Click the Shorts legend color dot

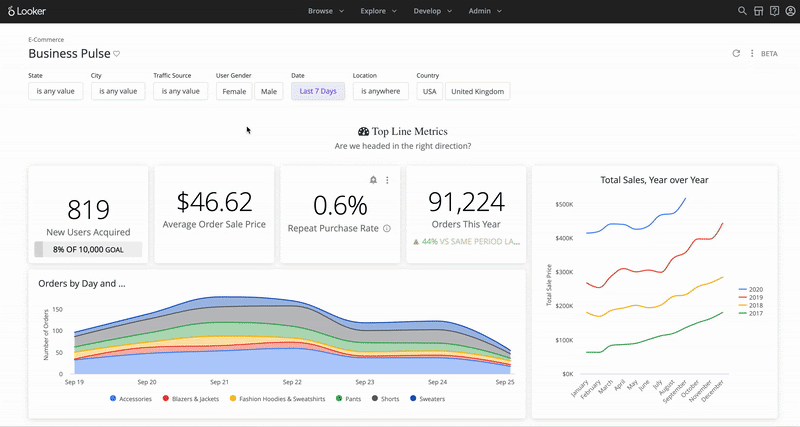click(x=375, y=398)
